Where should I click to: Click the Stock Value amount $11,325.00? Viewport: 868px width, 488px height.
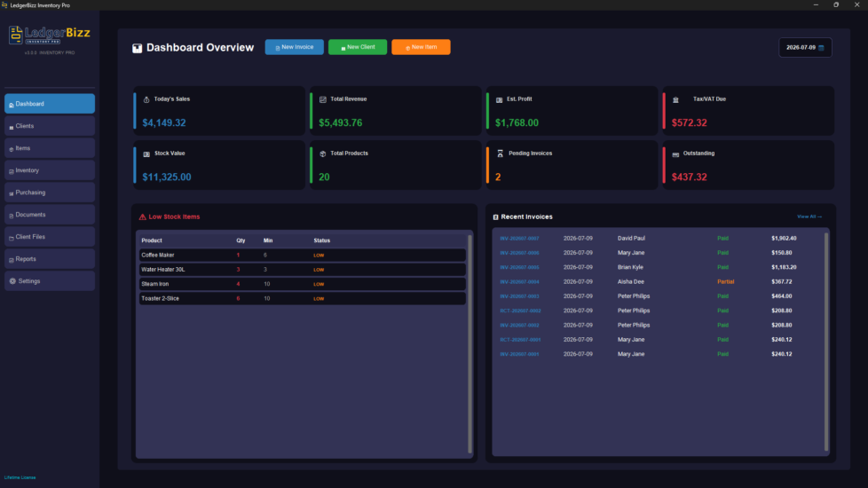coord(167,177)
